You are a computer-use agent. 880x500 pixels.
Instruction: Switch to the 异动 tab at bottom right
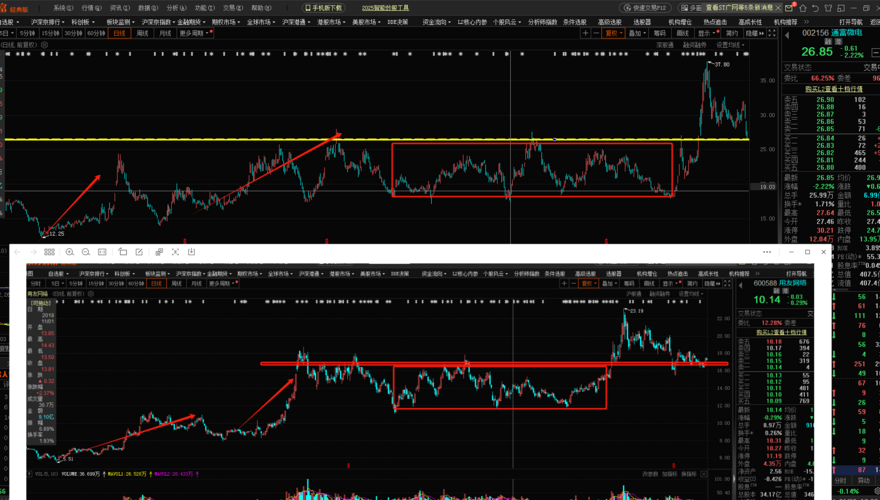(864, 481)
